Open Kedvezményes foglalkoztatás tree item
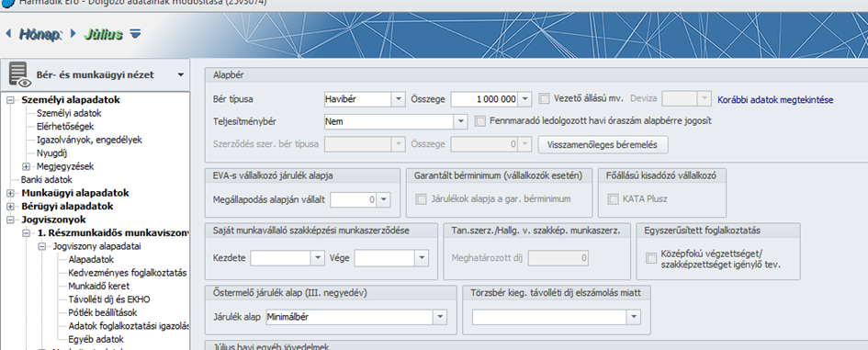This screenshot has width=868, height=350. (x=128, y=273)
